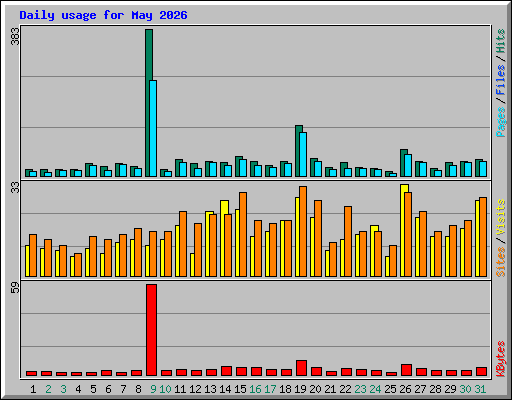Click the dark green Hits bar for day 19
Image resolution: width=512 pixels, height=400 pixels.
tap(297, 151)
